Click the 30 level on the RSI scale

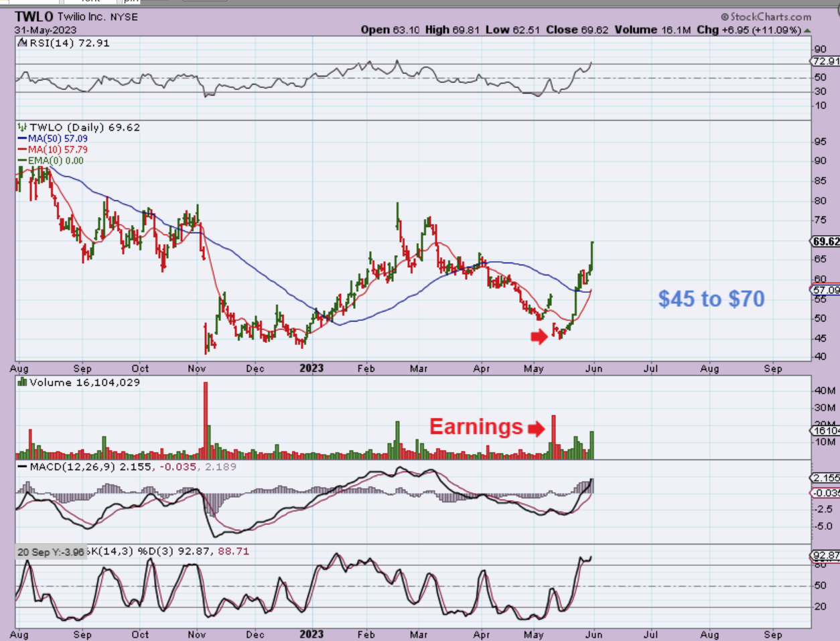point(821,92)
